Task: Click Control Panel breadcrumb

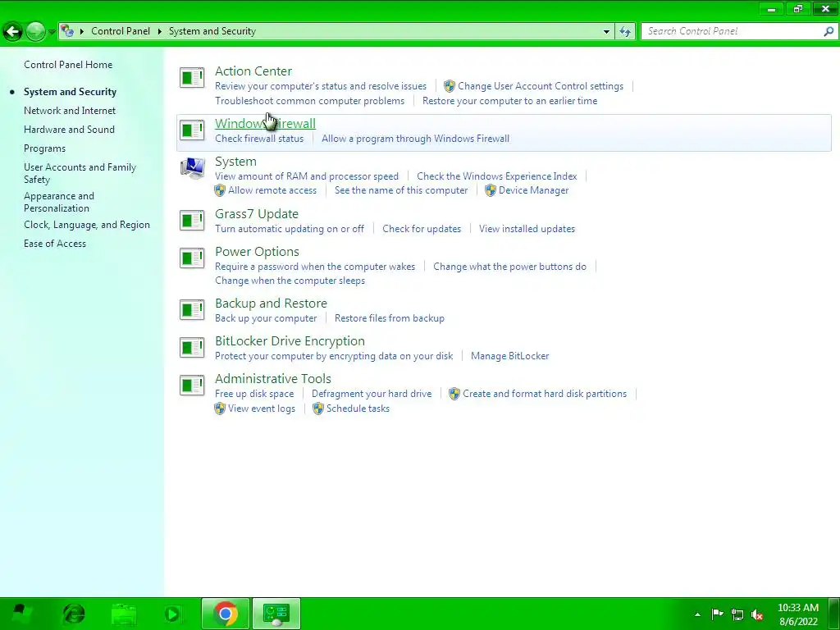Action: point(121,31)
